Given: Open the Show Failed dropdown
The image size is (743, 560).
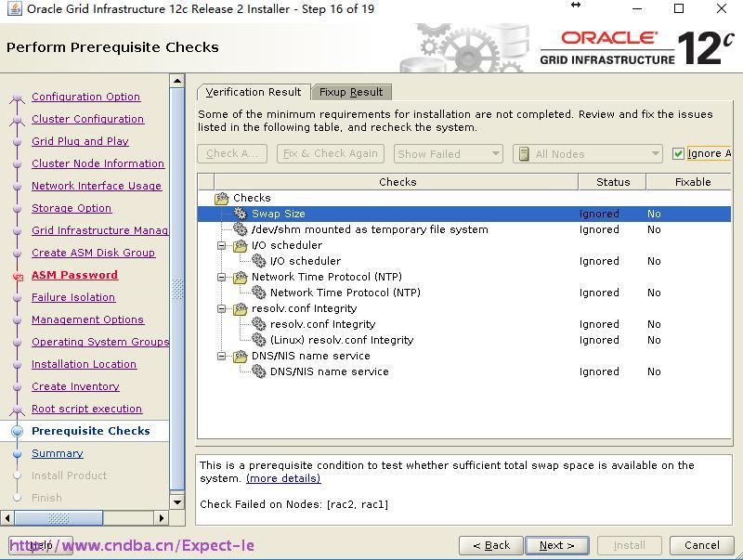Looking at the screenshot, I should tap(449, 154).
